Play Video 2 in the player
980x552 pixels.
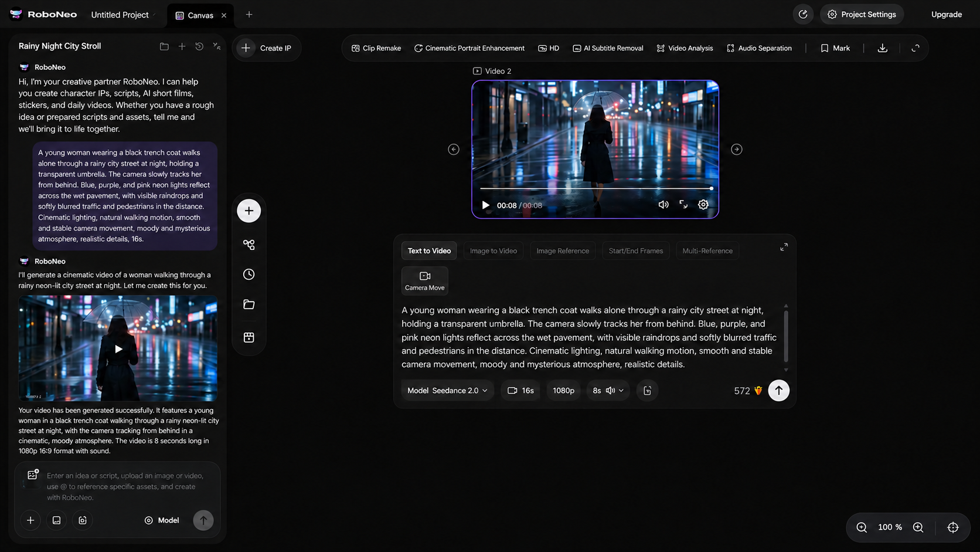point(485,205)
